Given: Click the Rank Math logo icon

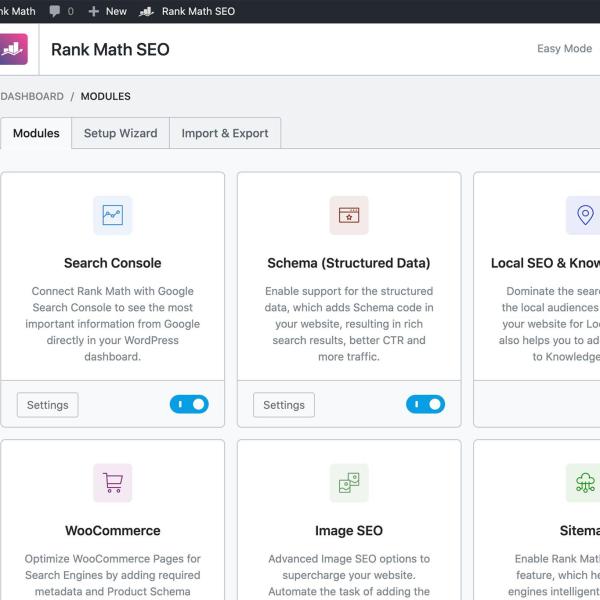Looking at the screenshot, I should tap(14, 49).
